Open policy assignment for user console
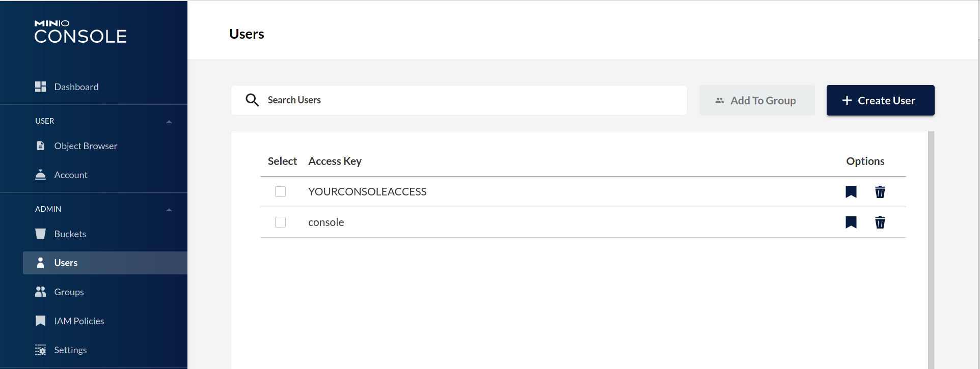Viewport: 980px width, 369px height. click(851, 222)
